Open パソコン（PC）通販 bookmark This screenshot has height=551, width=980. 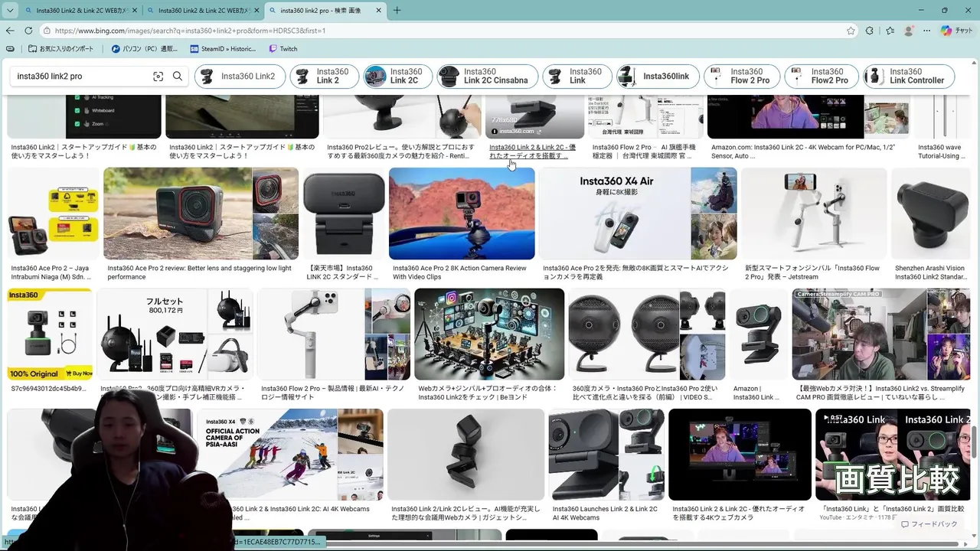(145, 49)
